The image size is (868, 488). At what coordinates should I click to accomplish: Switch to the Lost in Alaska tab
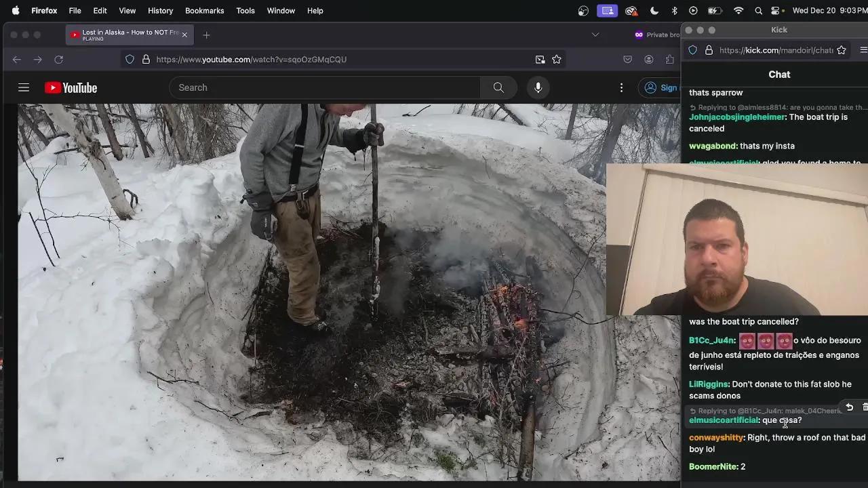(125, 34)
